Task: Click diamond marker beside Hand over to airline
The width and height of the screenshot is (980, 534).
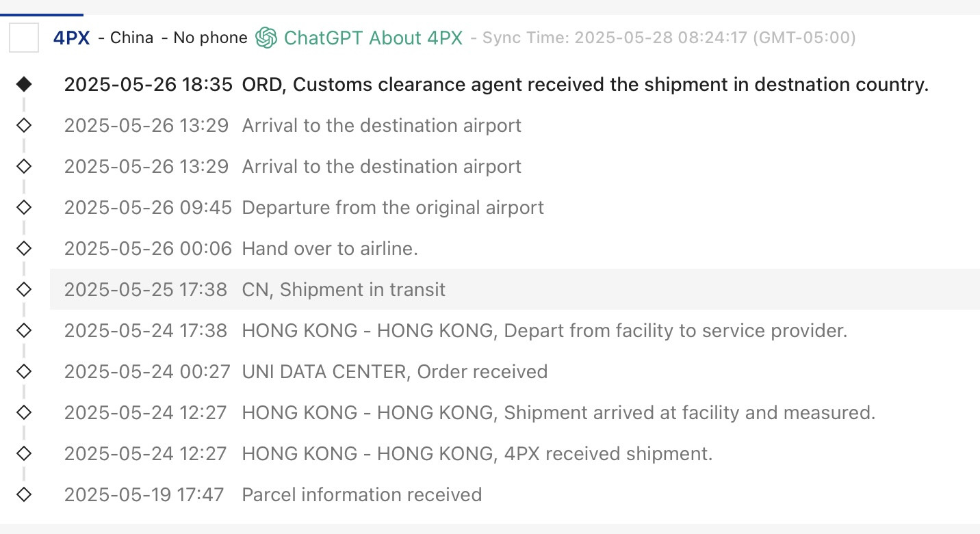Action: click(x=24, y=248)
